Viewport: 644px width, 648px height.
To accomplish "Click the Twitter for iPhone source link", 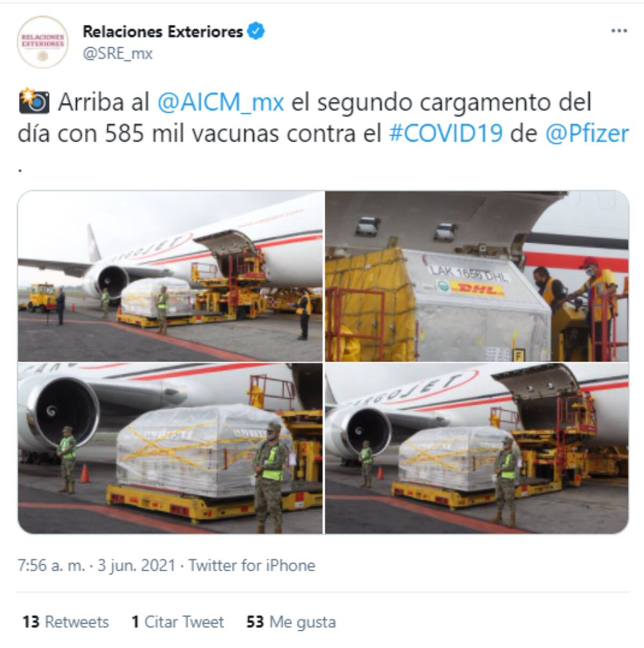I will tap(252, 565).
